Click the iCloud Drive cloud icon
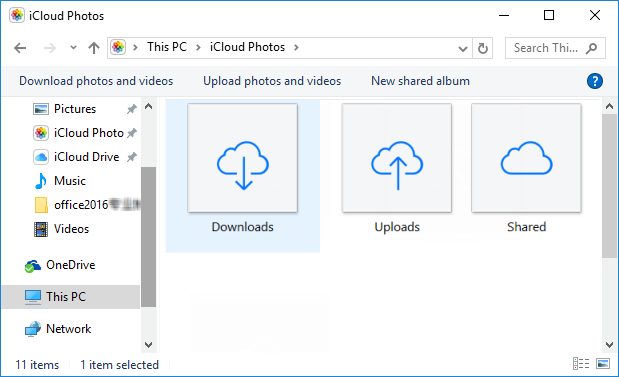The image size is (619, 377). tap(41, 157)
